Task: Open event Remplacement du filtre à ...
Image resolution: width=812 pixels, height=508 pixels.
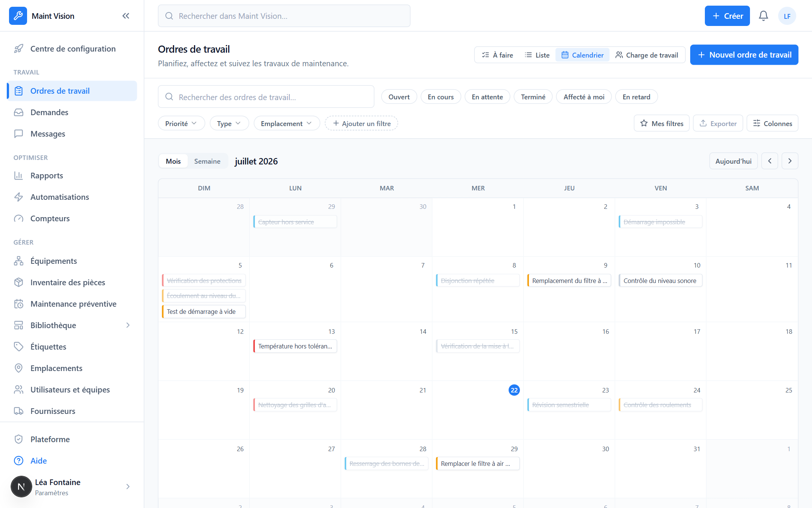Action: click(569, 281)
